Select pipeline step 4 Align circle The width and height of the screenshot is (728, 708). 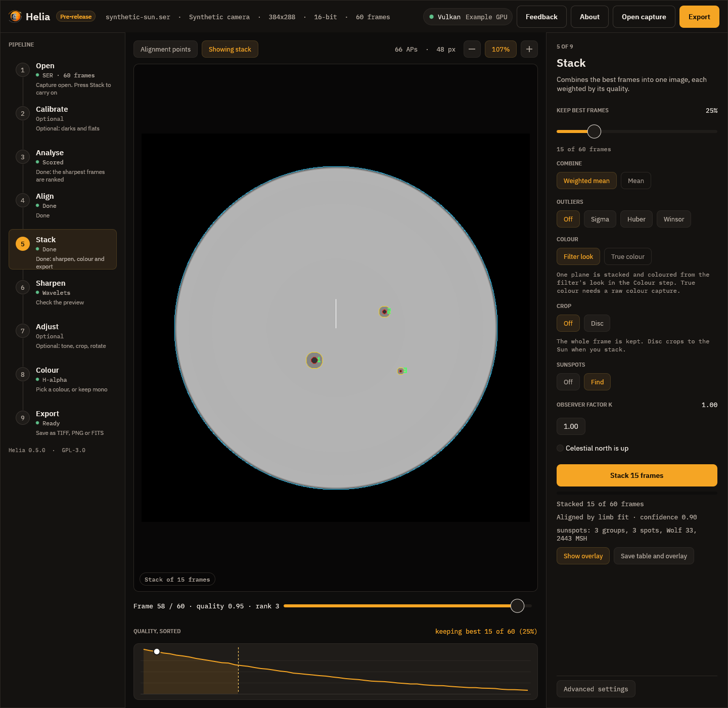22,200
